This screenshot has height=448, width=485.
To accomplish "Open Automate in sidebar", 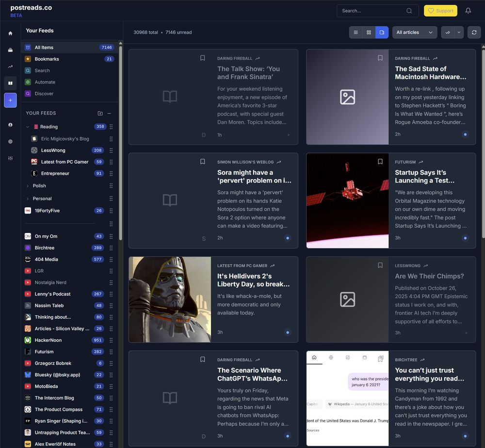I will (69, 82).
